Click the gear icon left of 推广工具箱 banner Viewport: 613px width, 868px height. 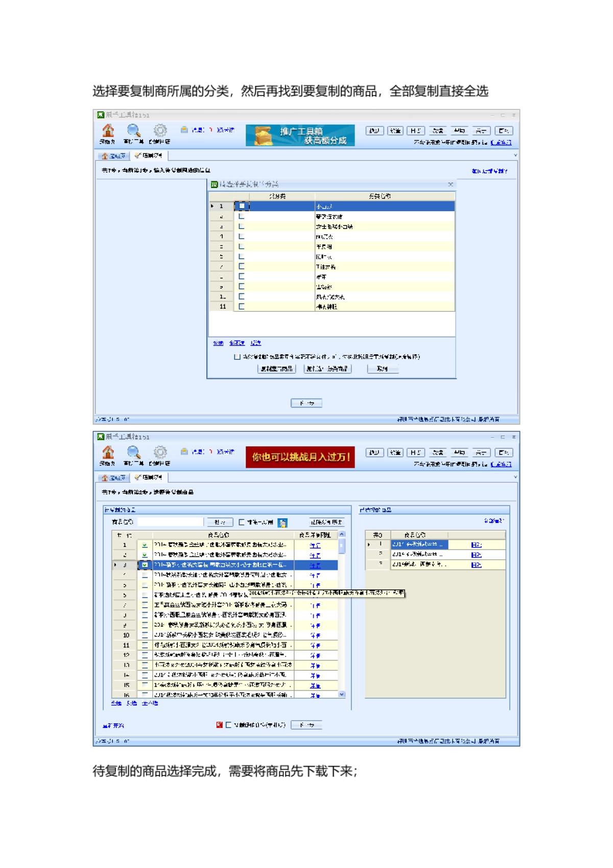(160, 131)
